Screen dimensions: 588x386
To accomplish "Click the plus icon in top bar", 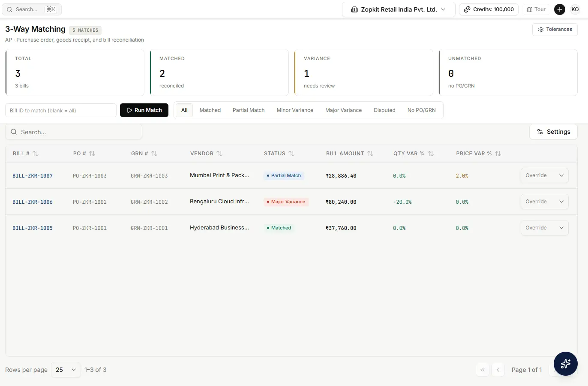I will coord(560,9).
